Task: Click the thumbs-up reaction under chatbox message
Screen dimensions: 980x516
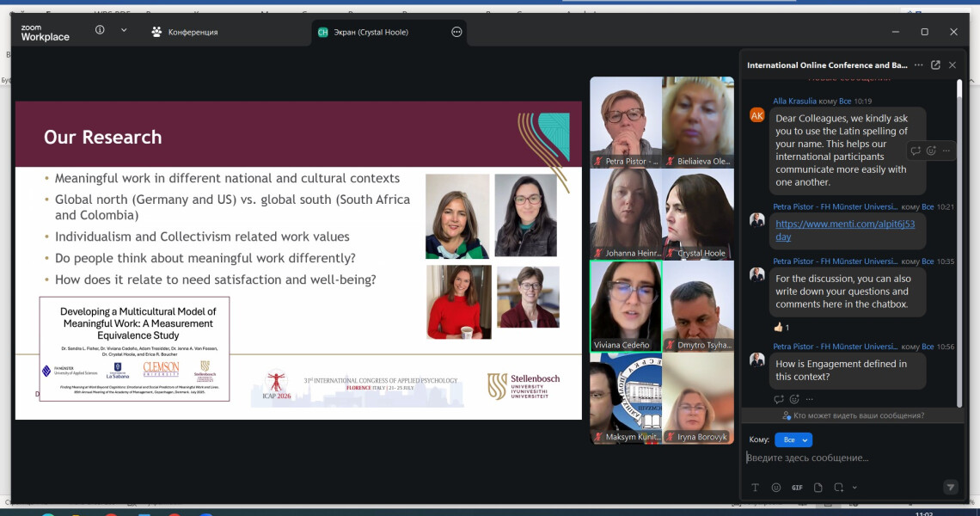Action: tap(782, 327)
